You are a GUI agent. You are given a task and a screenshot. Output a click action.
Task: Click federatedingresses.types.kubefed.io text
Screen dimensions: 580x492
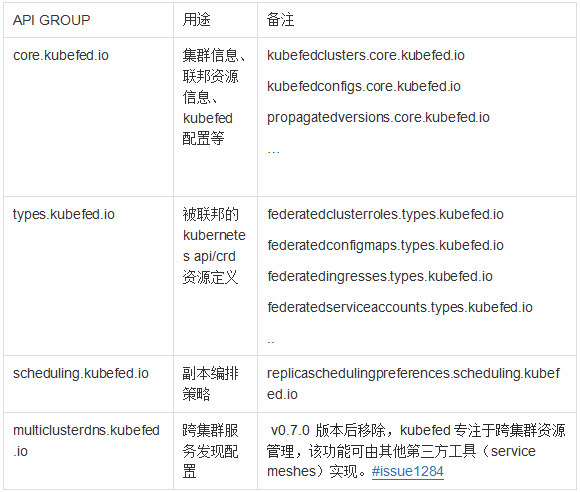380,277
